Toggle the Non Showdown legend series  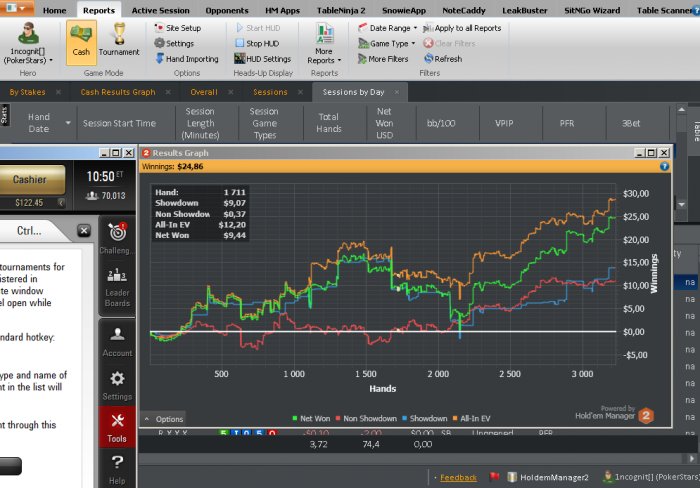tap(366, 418)
